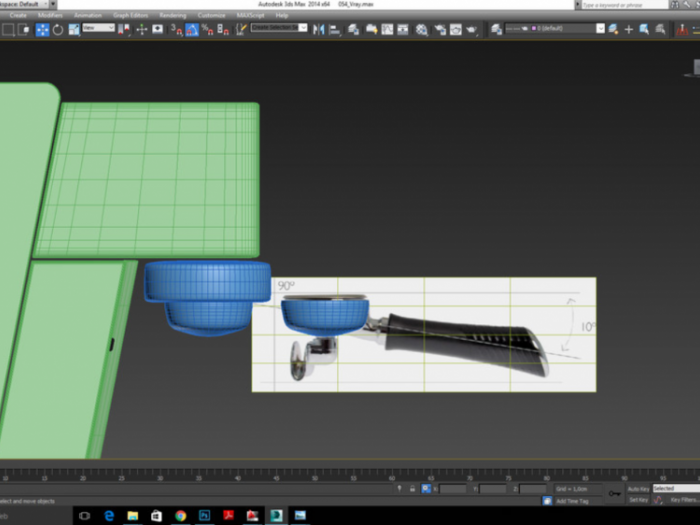The height and width of the screenshot is (525, 700).
Task: Open the Layer Manager icon
Action: pyautogui.click(x=353, y=30)
